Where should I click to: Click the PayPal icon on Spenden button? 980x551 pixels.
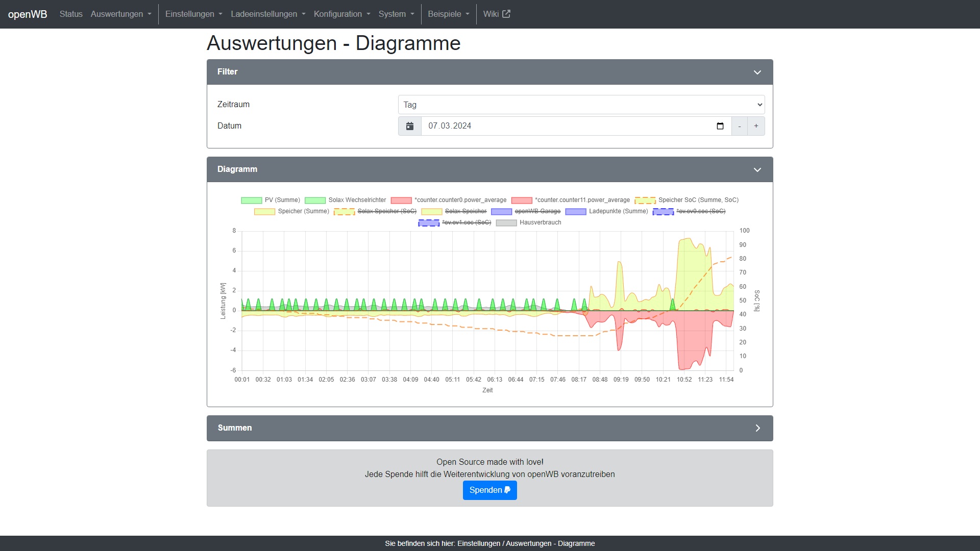pos(507,490)
